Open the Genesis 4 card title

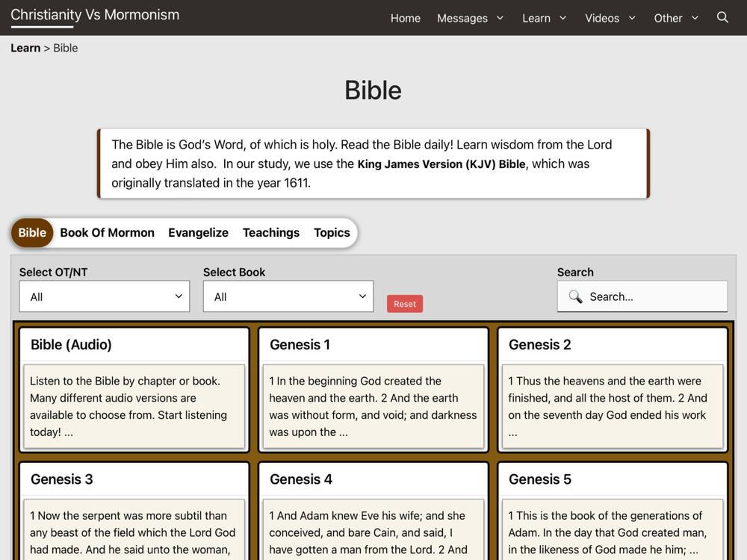(x=300, y=479)
